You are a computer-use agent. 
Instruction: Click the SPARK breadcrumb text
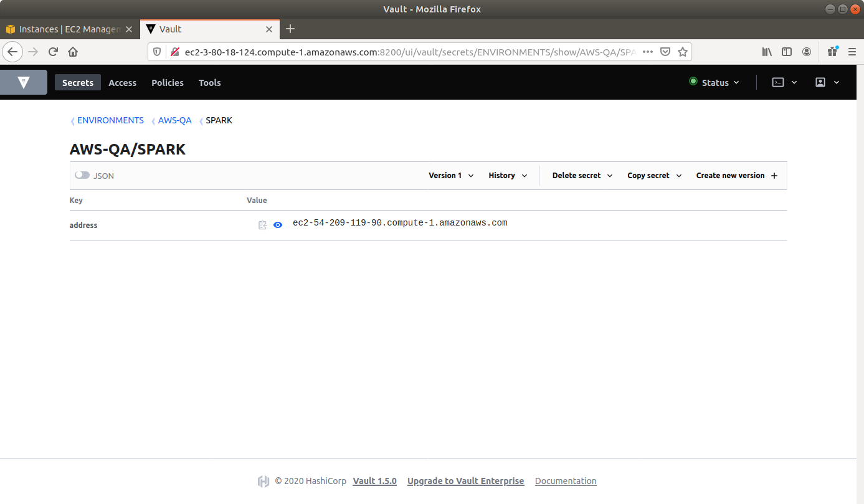coord(219,120)
